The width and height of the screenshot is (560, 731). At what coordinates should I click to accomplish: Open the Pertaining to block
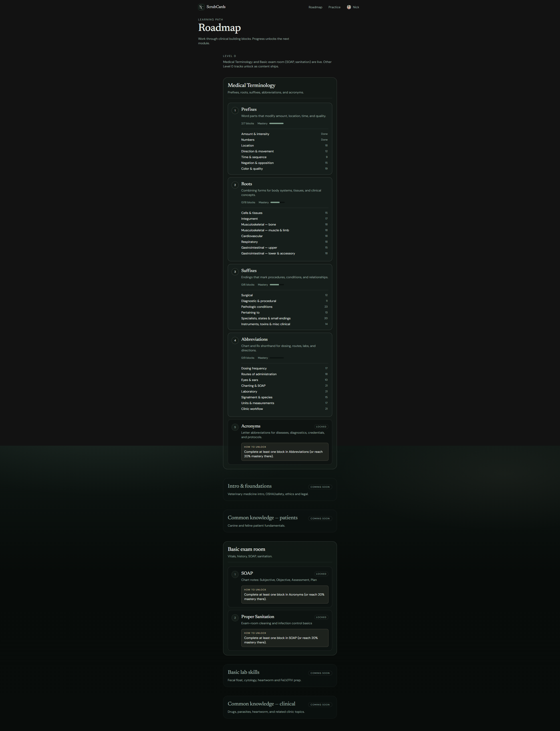click(284, 313)
